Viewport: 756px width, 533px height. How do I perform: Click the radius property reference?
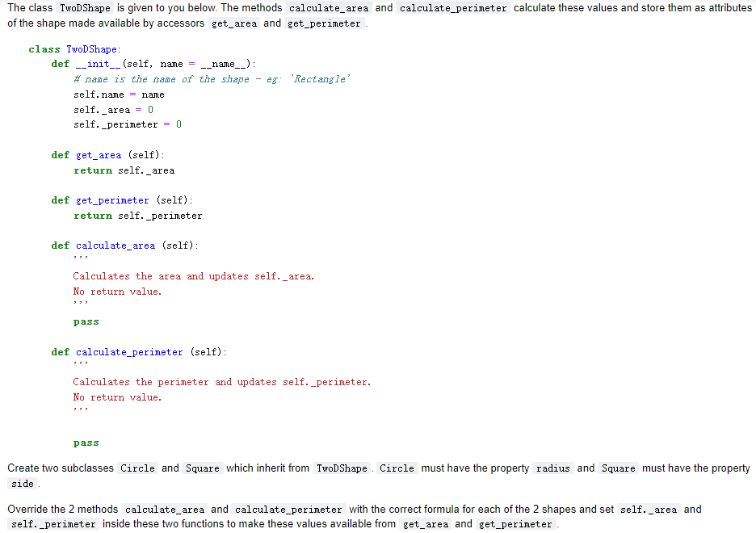point(553,468)
